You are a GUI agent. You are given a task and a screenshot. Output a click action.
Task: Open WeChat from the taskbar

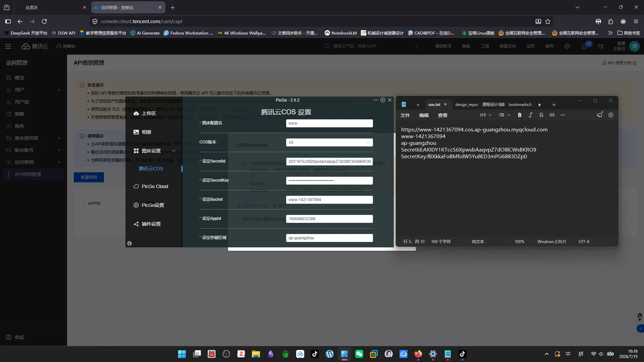[359, 354]
